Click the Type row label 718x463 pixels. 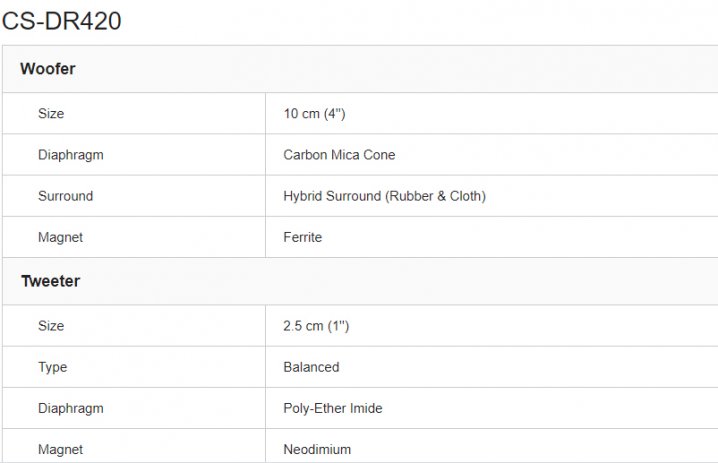point(52,367)
